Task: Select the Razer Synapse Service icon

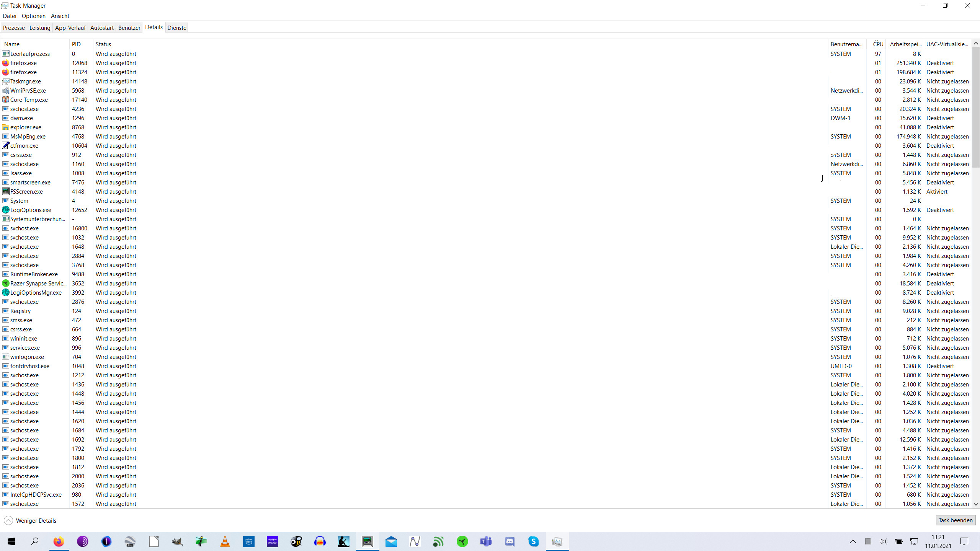Action: tap(5, 284)
